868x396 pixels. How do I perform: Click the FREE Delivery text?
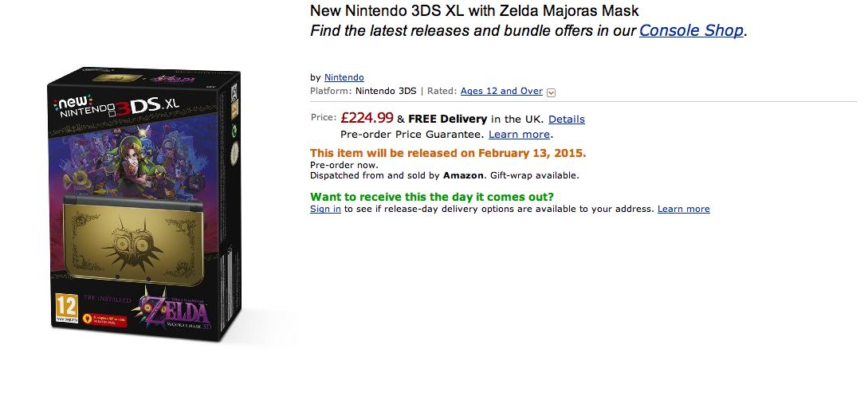click(447, 120)
